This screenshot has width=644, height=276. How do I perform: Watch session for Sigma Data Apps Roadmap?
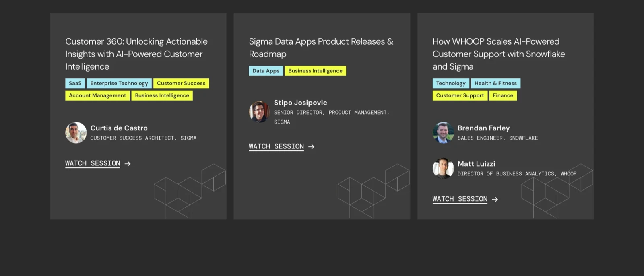point(276,146)
